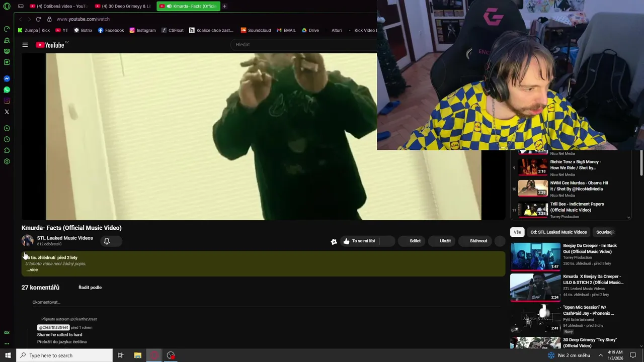Open the YouTube hamburger guide menu

(25, 45)
